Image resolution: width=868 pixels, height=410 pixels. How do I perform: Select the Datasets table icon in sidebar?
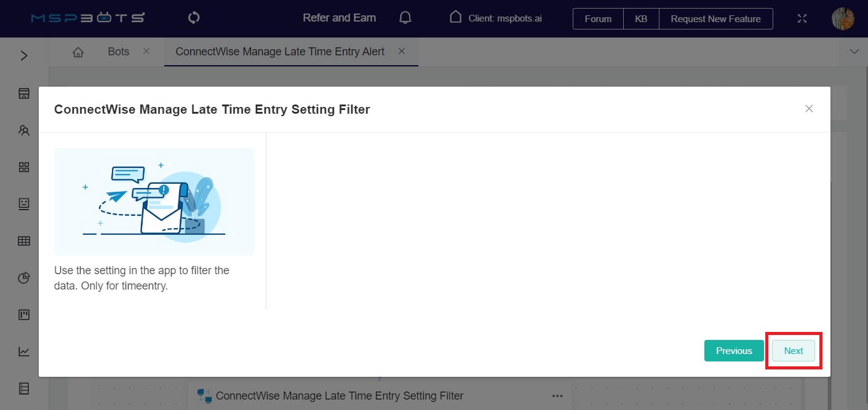[23, 240]
